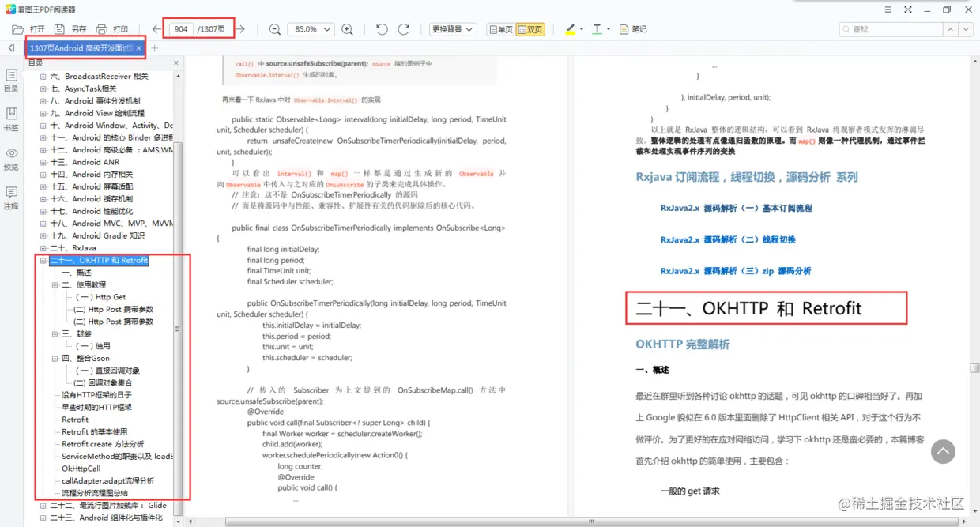Open the underline T color dropdown arrow

(609, 29)
